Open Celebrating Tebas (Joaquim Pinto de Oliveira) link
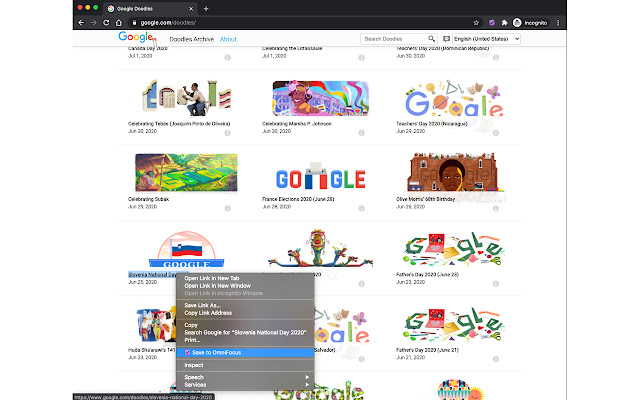Viewport: 640px width, 400px height. click(x=179, y=124)
